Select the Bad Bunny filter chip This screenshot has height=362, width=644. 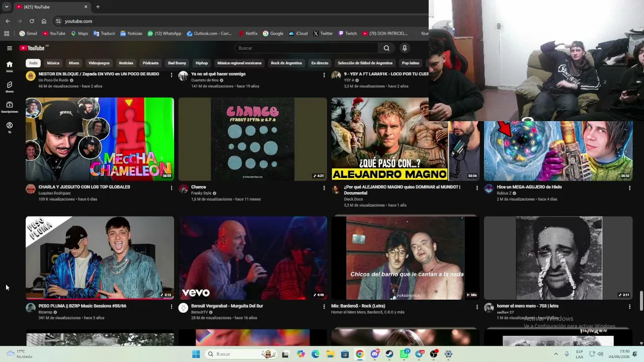177,63
